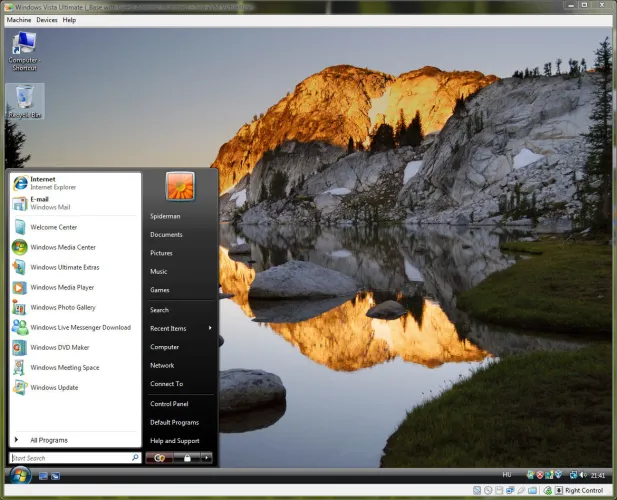Expand the Recent Items submenu
Image resolution: width=617 pixels, height=500 pixels.
click(x=181, y=328)
